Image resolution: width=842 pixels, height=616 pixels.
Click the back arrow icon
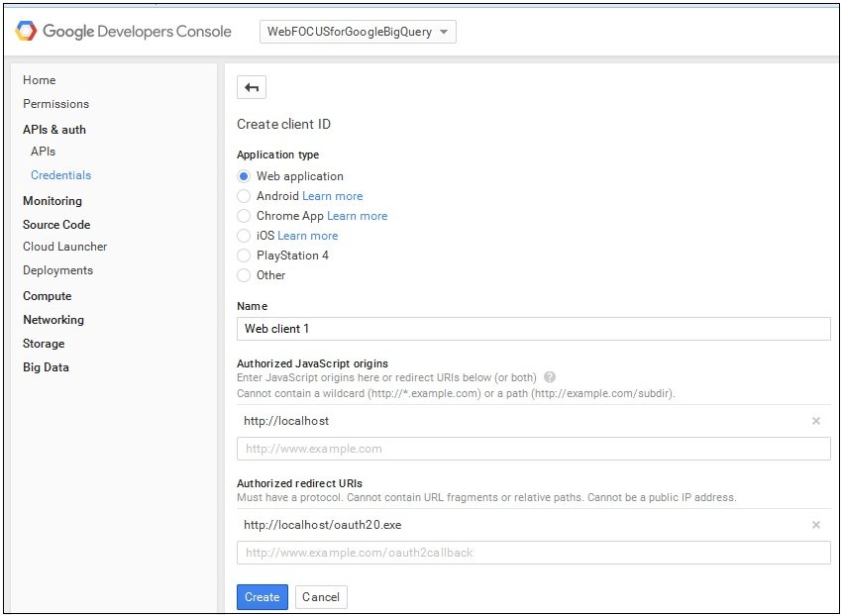[252, 87]
